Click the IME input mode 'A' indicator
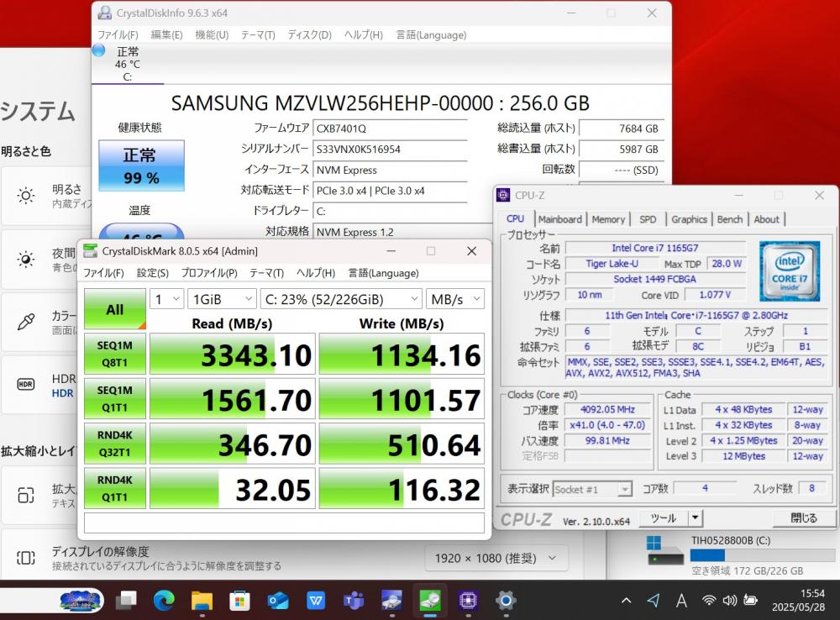This screenshot has width=840, height=620. 681,601
